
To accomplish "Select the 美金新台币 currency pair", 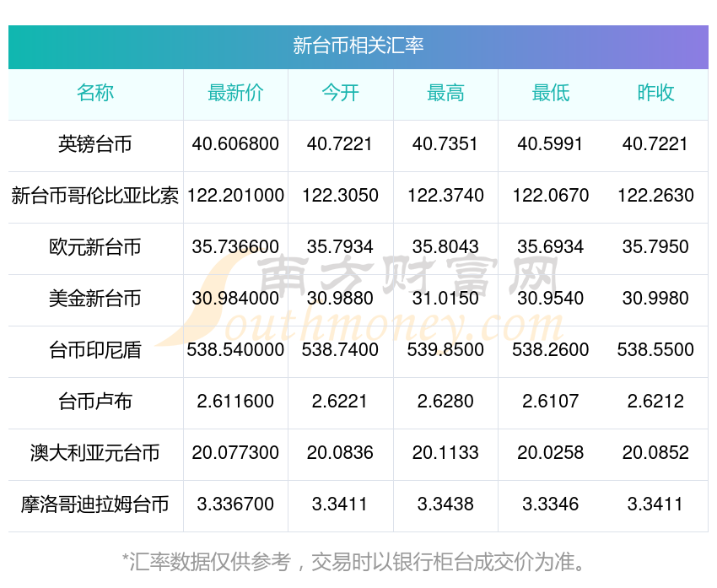I will pyautogui.click(x=95, y=299).
